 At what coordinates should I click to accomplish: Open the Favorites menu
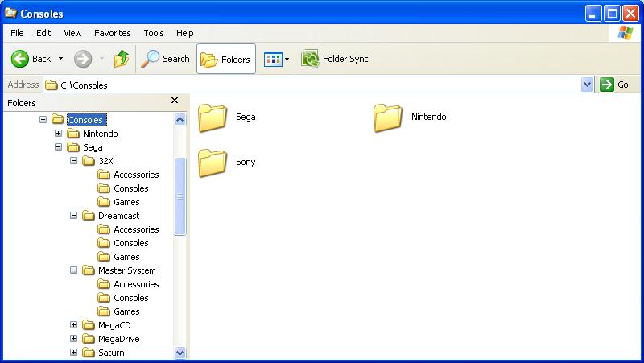112,33
